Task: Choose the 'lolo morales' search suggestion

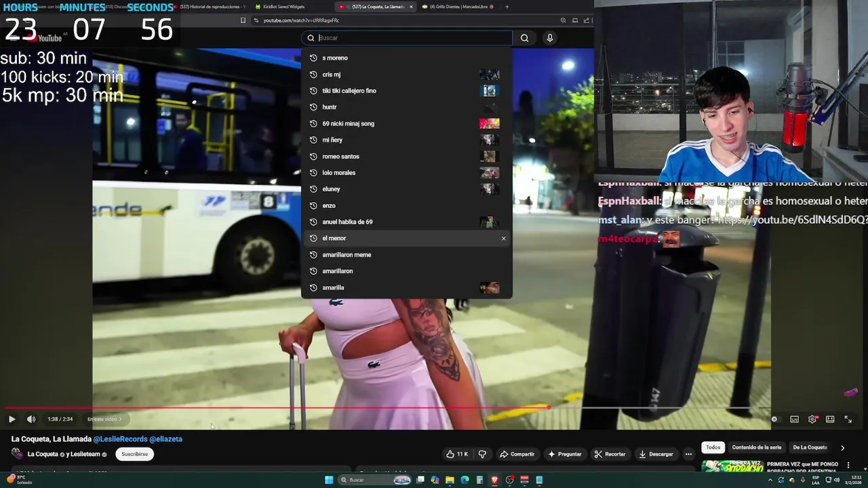Action: (x=407, y=173)
